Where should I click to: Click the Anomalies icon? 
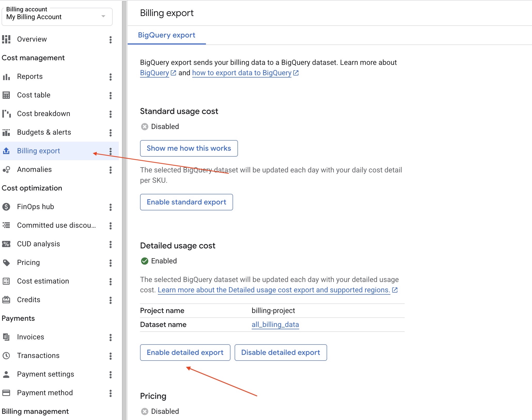[x=6, y=170]
